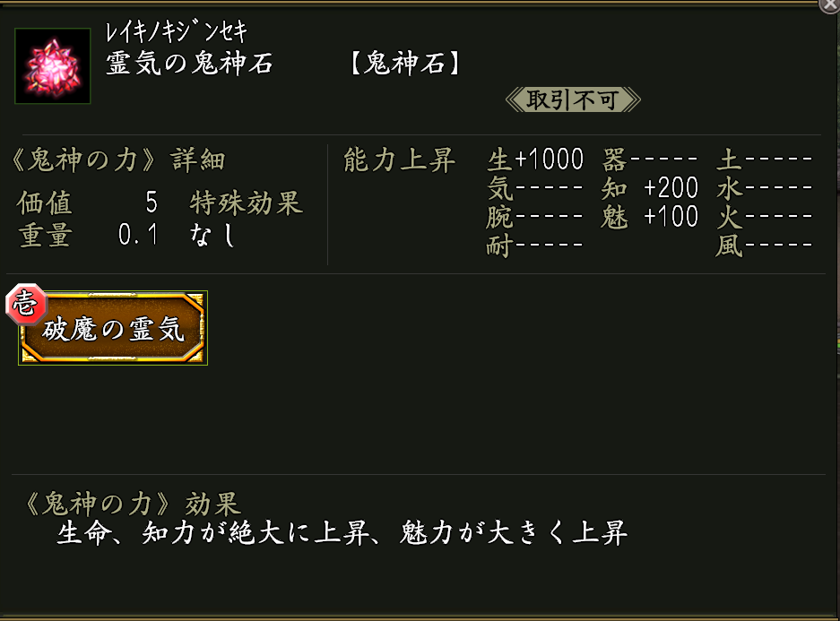Screen dimensions: 840x621
Task: Click the 【鬼神石】 category label
Action: (404, 65)
